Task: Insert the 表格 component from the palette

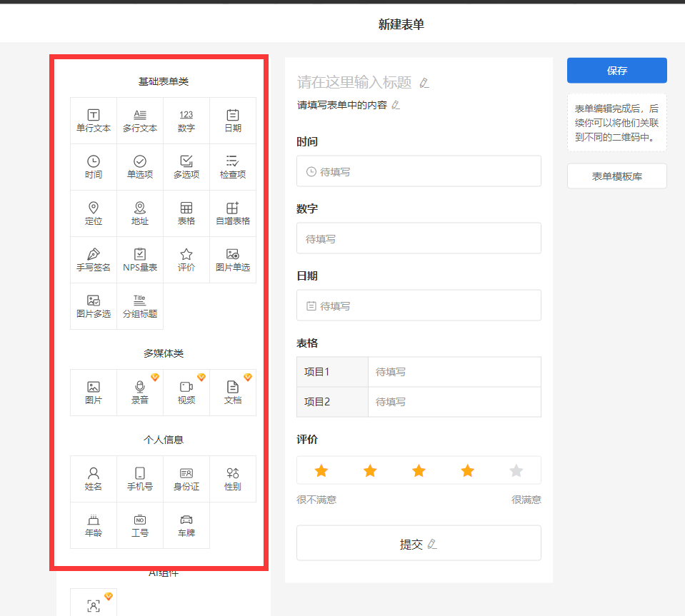Action: (x=186, y=213)
